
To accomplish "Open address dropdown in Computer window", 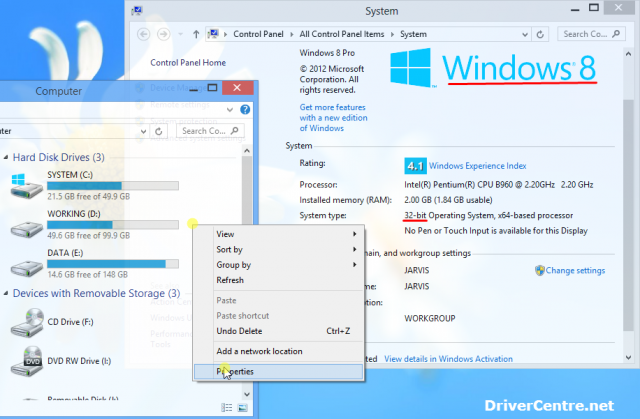I will (143, 131).
